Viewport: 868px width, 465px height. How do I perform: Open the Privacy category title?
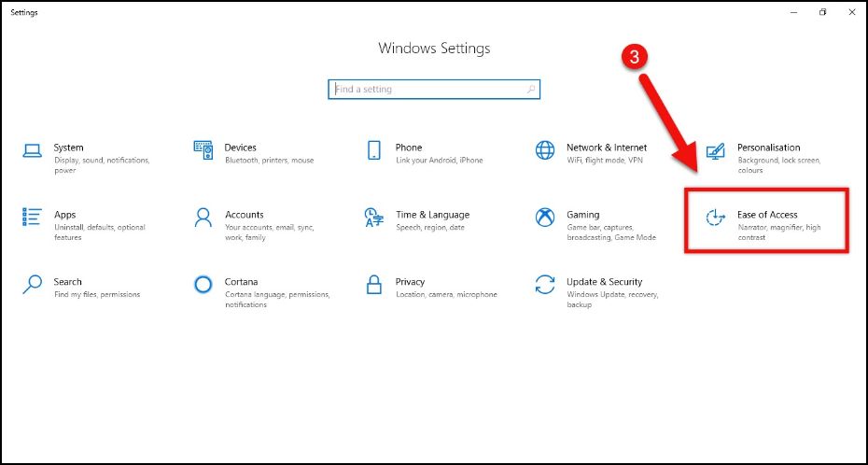pyautogui.click(x=410, y=282)
